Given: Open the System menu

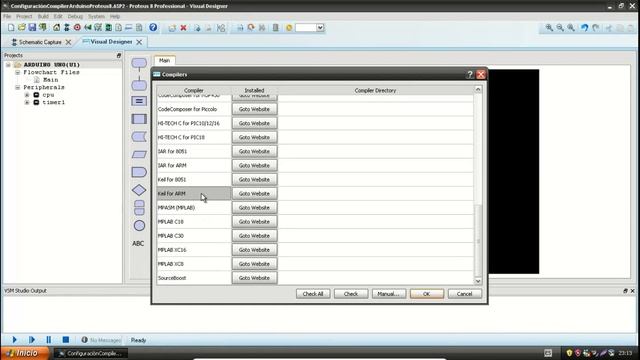Looking at the screenshot, I should (96, 16).
